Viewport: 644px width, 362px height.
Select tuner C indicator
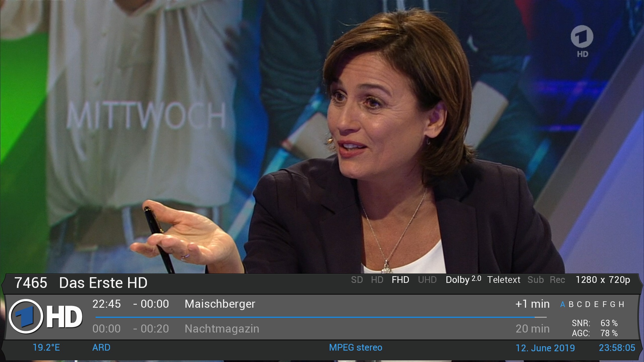[579, 304]
